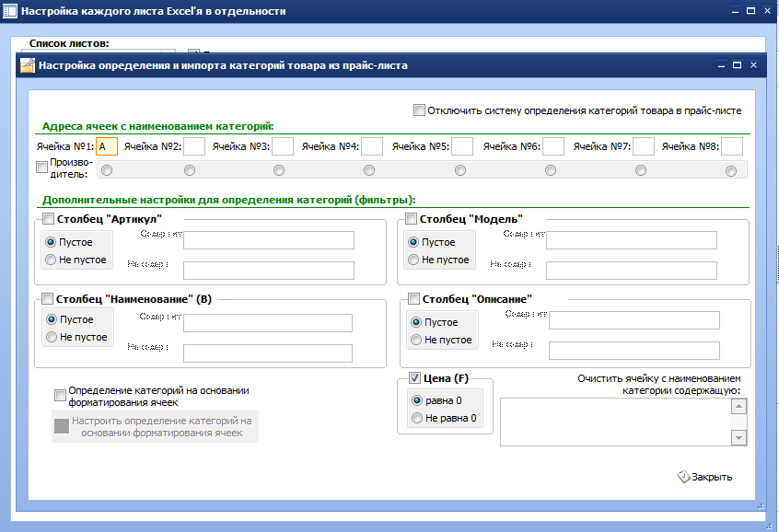The height and width of the screenshot is (532, 779).
Task: Choose manufacturer radio under Ячейка №7
Action: 641,170
